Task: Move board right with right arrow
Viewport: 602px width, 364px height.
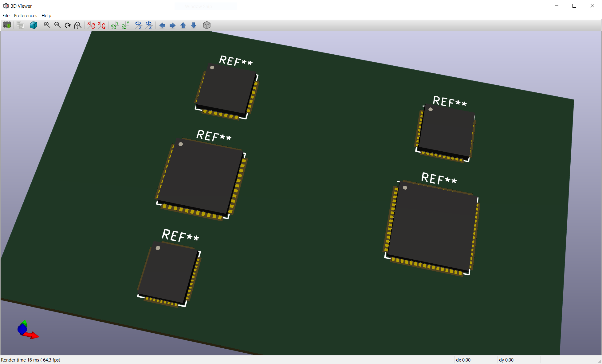Action: click(173, 25)
